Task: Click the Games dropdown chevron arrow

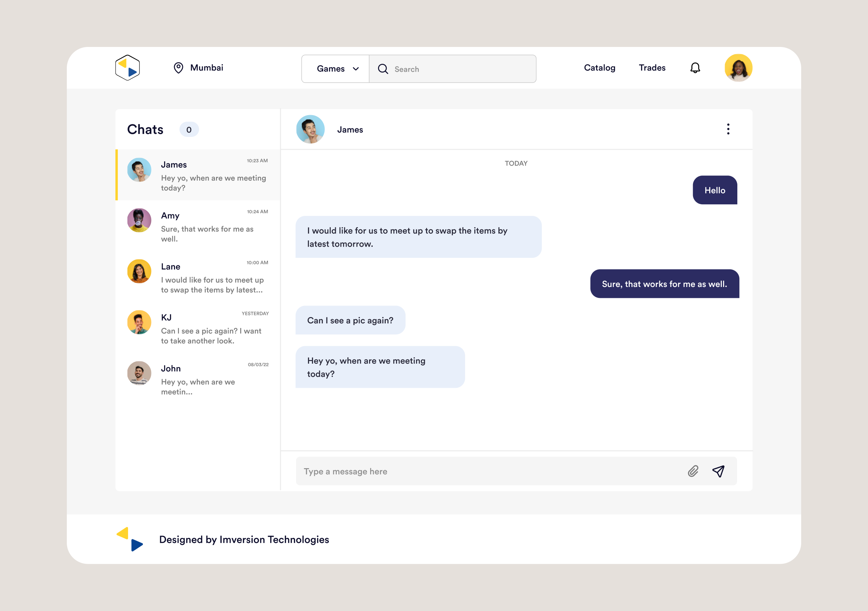Action: coord(356,69)
